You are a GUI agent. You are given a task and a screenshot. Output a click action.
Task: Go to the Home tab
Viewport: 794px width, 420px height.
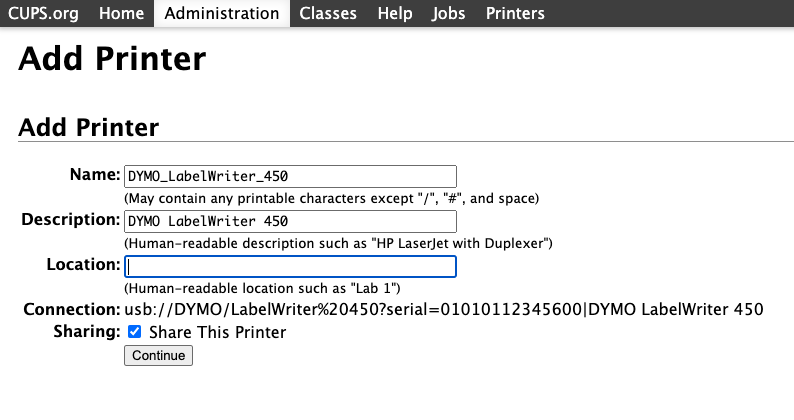point(122,13)
